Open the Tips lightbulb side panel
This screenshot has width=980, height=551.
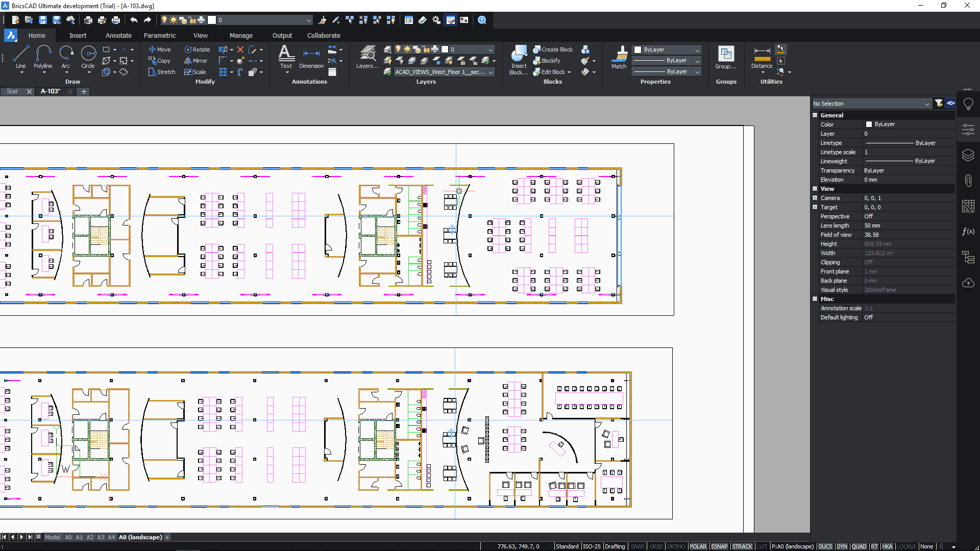[968, 104]
